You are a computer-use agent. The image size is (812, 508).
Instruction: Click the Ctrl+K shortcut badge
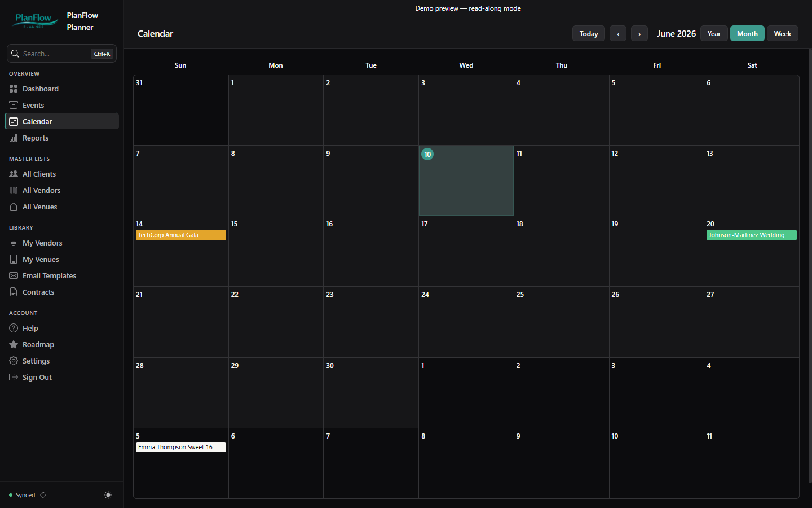[102, 54]
